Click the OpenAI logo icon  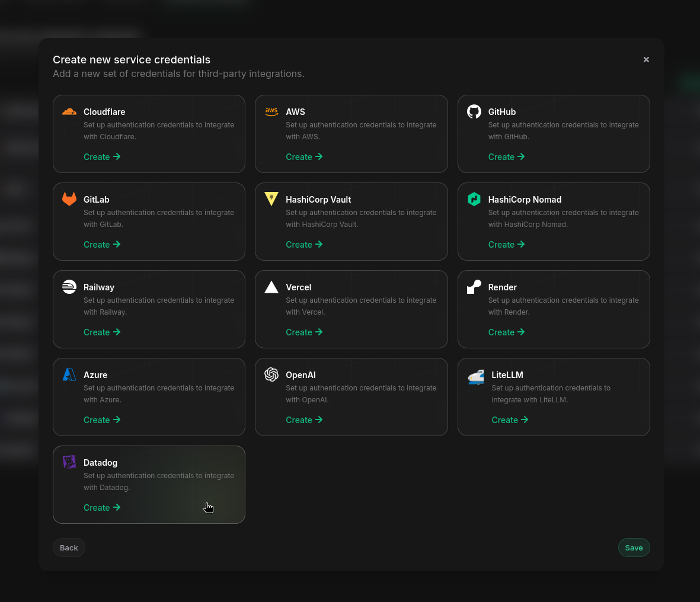tap(271, 374)
